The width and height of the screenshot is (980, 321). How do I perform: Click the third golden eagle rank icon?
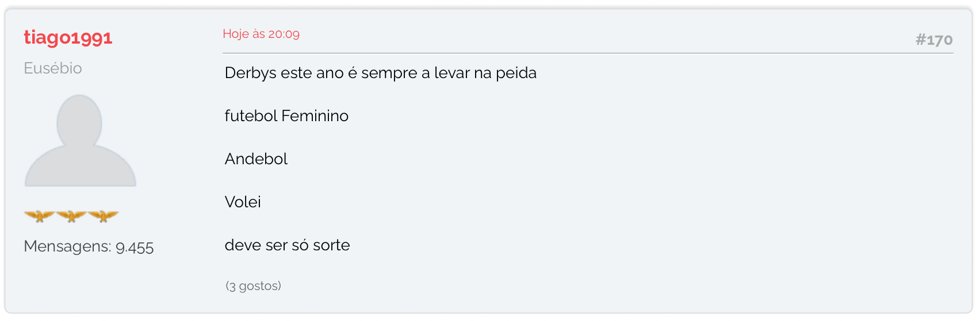click(103, 216)
